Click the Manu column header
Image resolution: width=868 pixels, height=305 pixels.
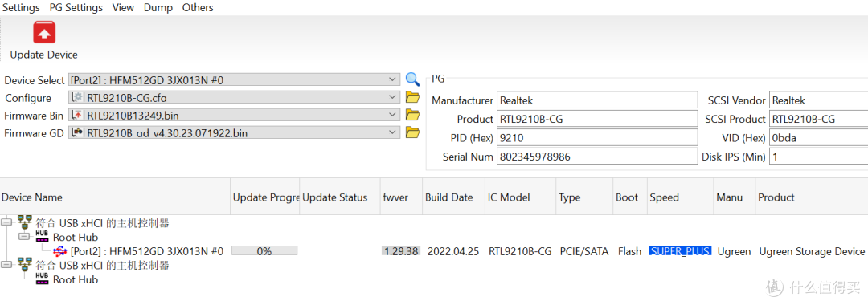coord(734,197)
